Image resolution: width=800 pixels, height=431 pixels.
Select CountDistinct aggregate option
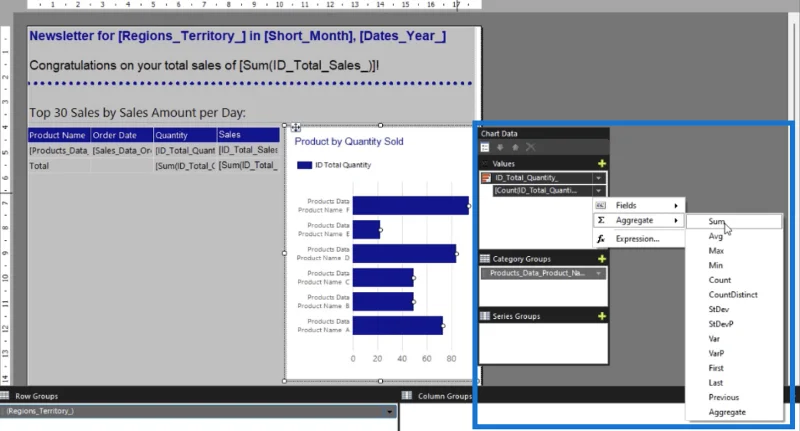tap(734, 295)
